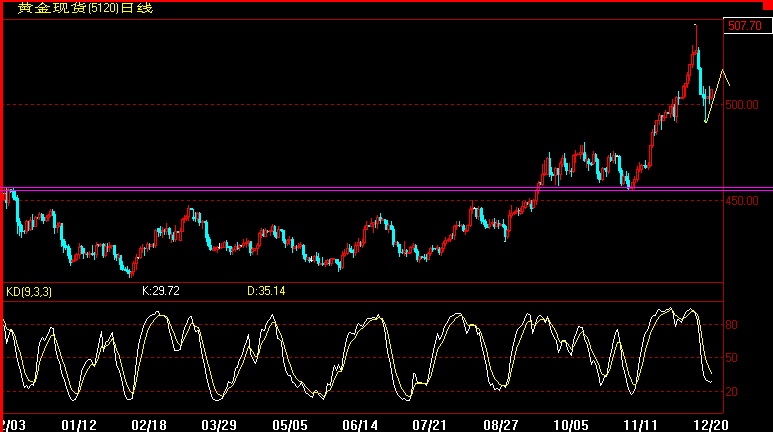
Task: Click the 80 level axis label
Action: pos(732,325)
